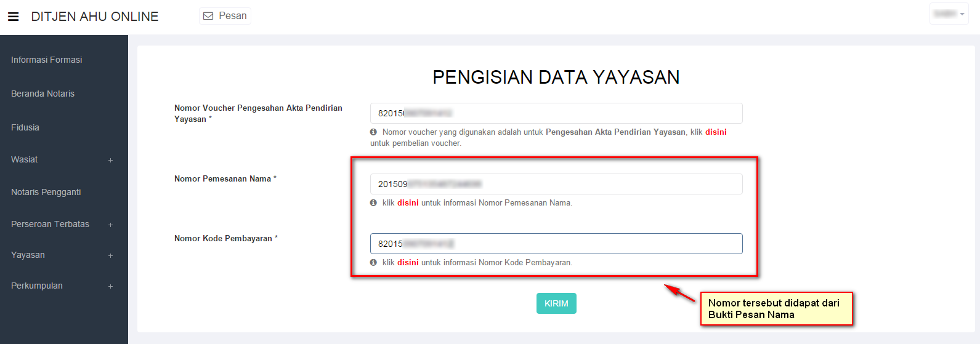The image size is (980, 344).
Task: Select Fidusia in the sidebar
Action: 25,127
